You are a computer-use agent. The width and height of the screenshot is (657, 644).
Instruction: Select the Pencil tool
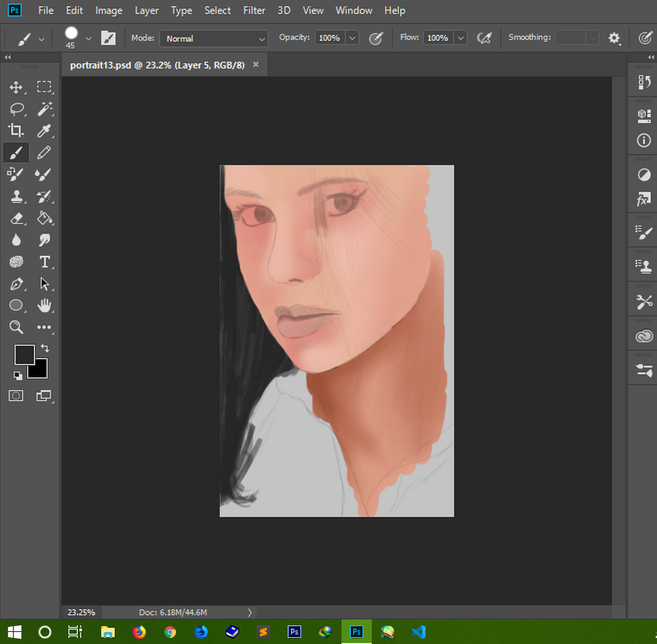point(44,152)
